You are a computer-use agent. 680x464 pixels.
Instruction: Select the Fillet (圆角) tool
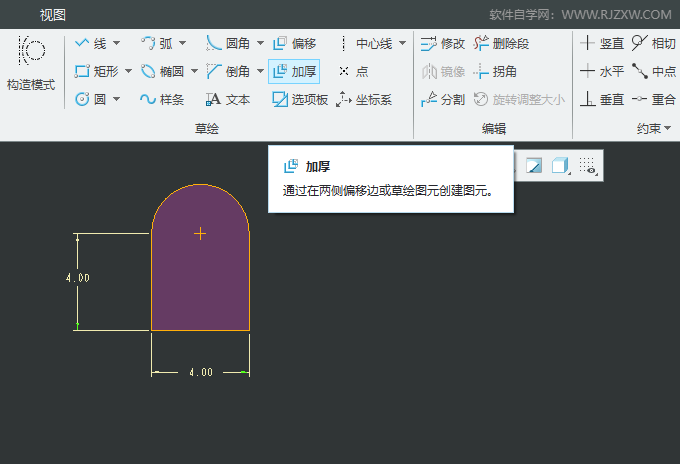click(x=228, y=43)
